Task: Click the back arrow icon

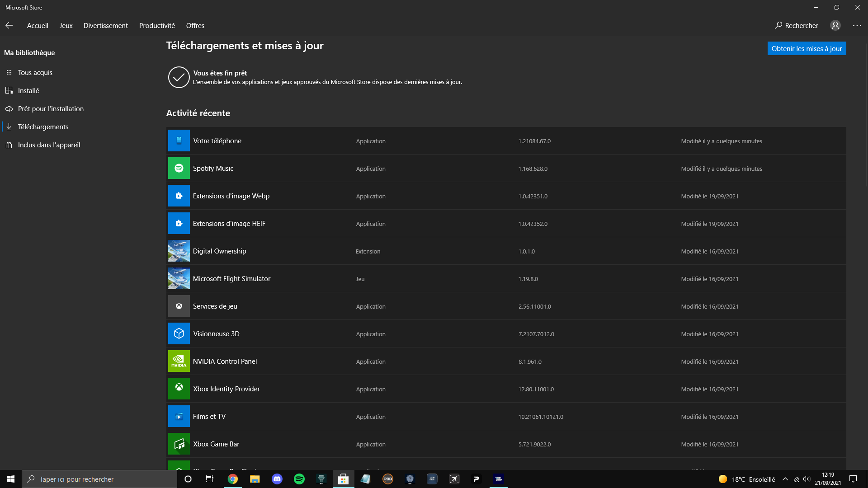Action: click(x=9, y=25)
